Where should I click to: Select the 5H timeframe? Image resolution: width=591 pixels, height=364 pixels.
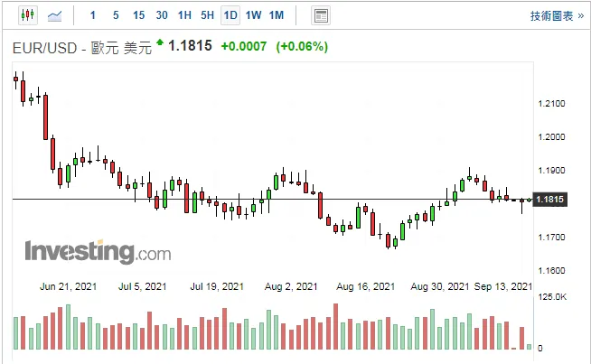point(207,15)
